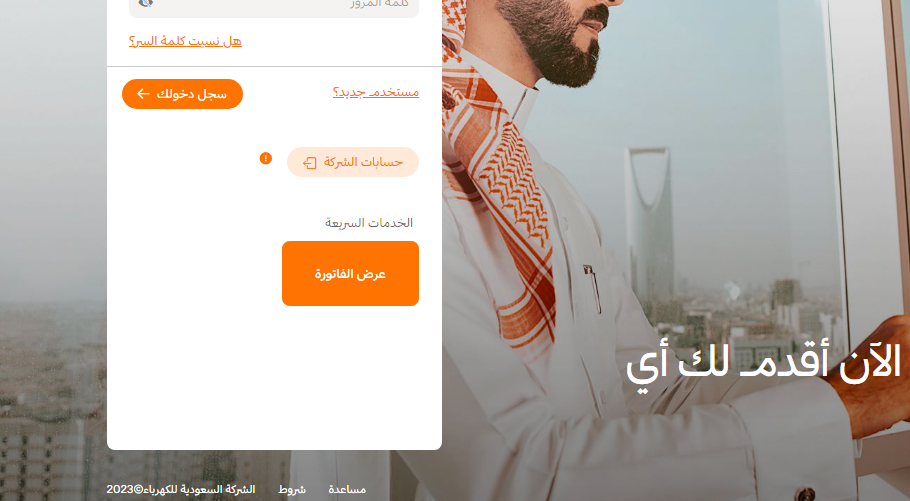Open the شروط footer link
910x501 pixels.
292,489
